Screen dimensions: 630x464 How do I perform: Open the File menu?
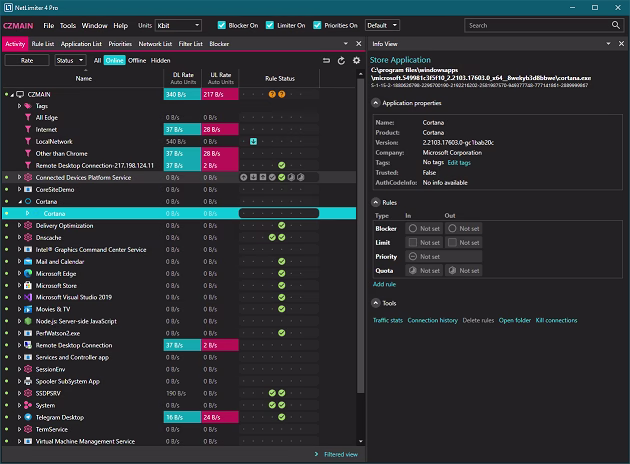[x=49, y=25]
